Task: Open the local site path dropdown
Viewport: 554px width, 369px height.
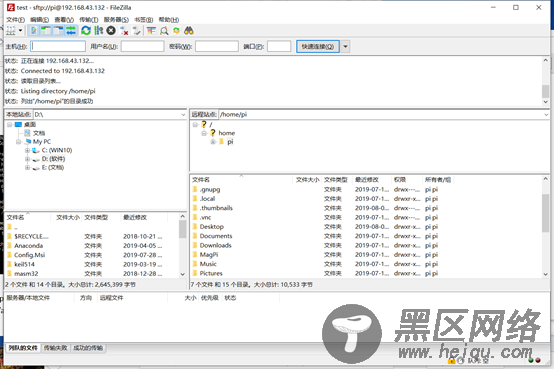Action: 183,115
